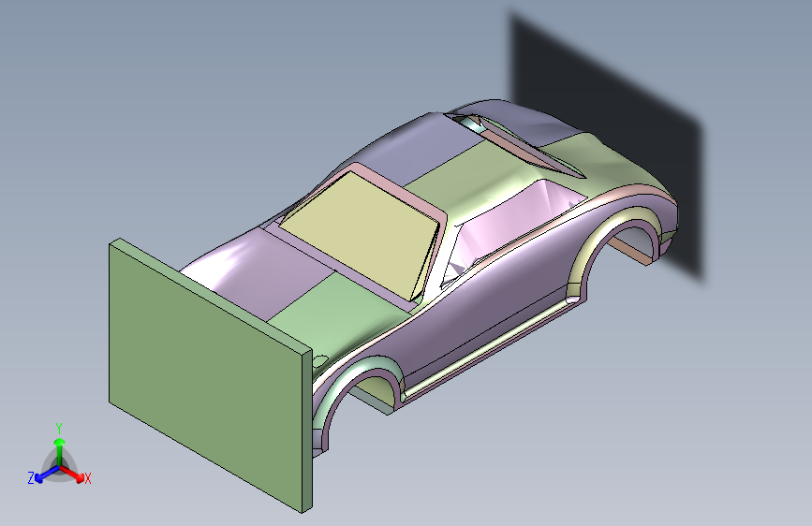
Task: Select the green roof panel of the car
Action: tap(466, 176)
